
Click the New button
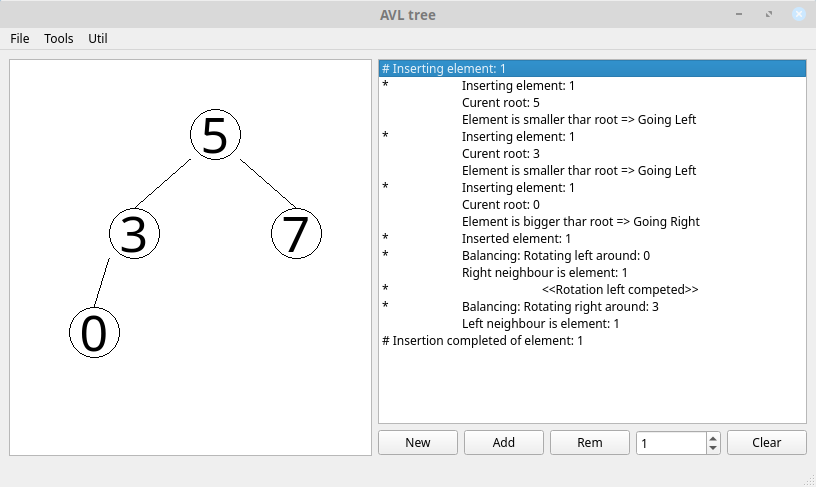[x=418, y=443]
